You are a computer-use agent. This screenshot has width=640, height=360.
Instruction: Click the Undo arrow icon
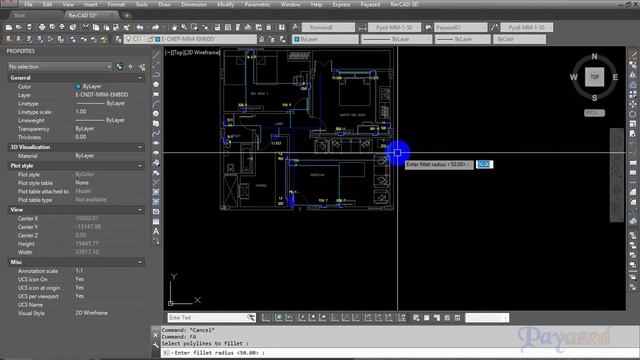140,27
